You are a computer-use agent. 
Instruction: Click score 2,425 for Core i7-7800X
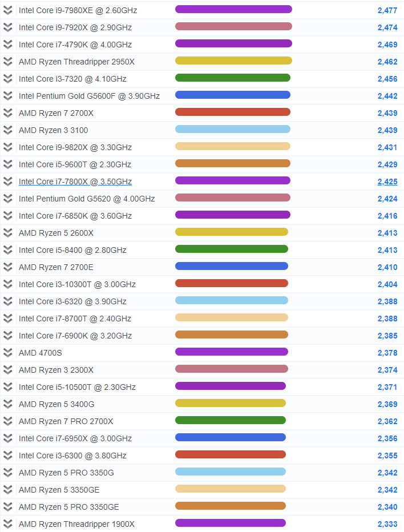pos(387,182)
